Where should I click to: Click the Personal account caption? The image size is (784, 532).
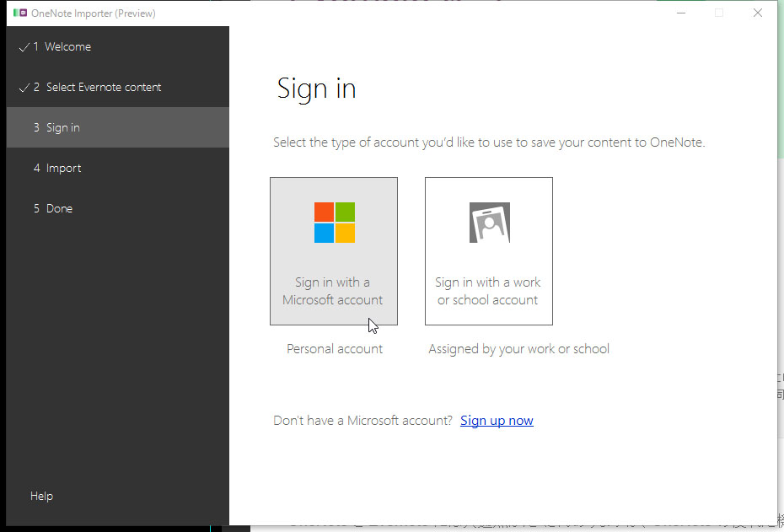(x=335, y=349)
